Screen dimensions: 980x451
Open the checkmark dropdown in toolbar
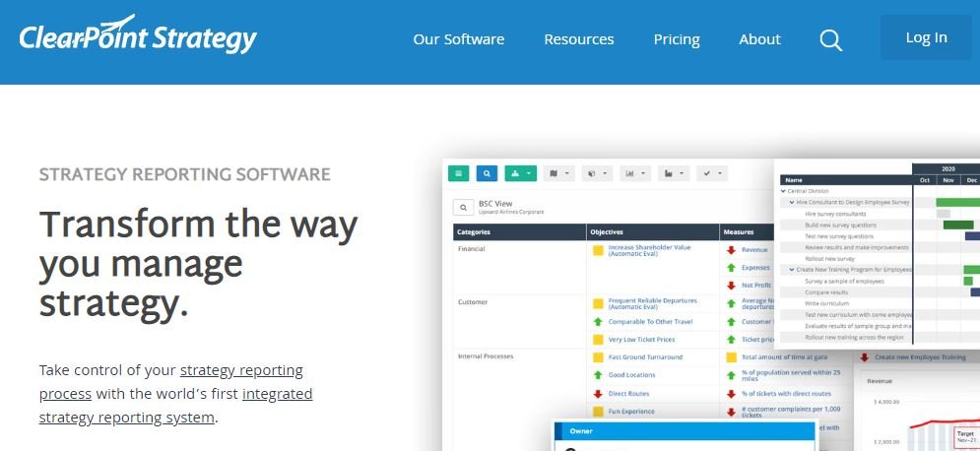710,173
